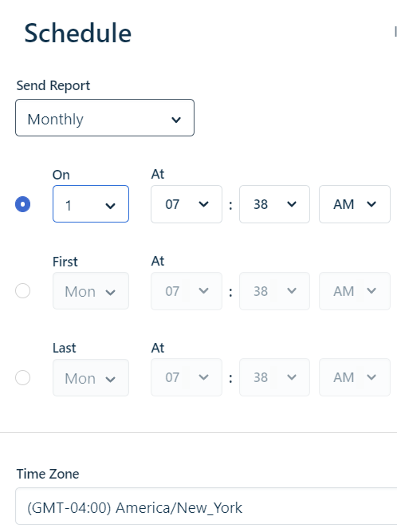Open the minutes dropdown in the First row
397x532 pixels.
(x=274, y=291)
